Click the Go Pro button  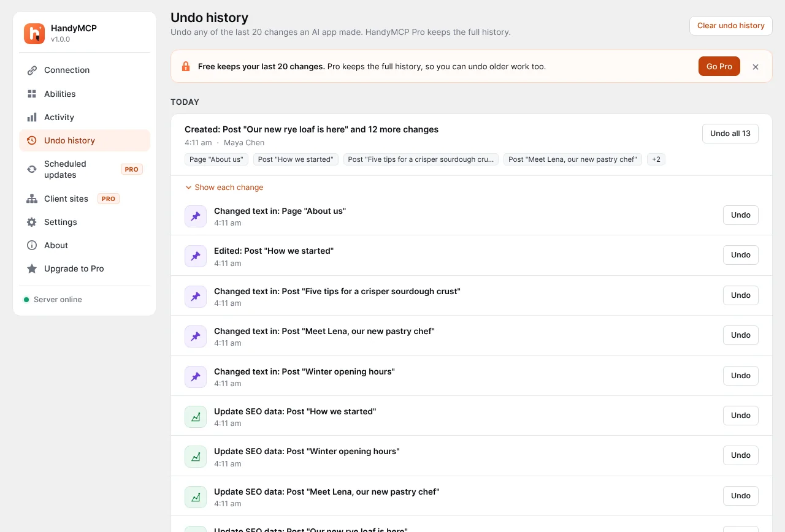click(719, 66)
